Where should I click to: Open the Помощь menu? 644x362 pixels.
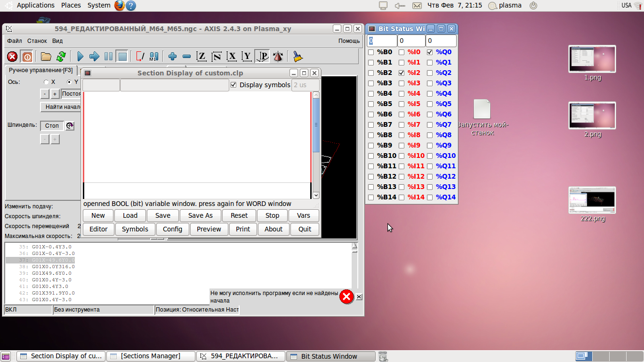pos(349,41)
